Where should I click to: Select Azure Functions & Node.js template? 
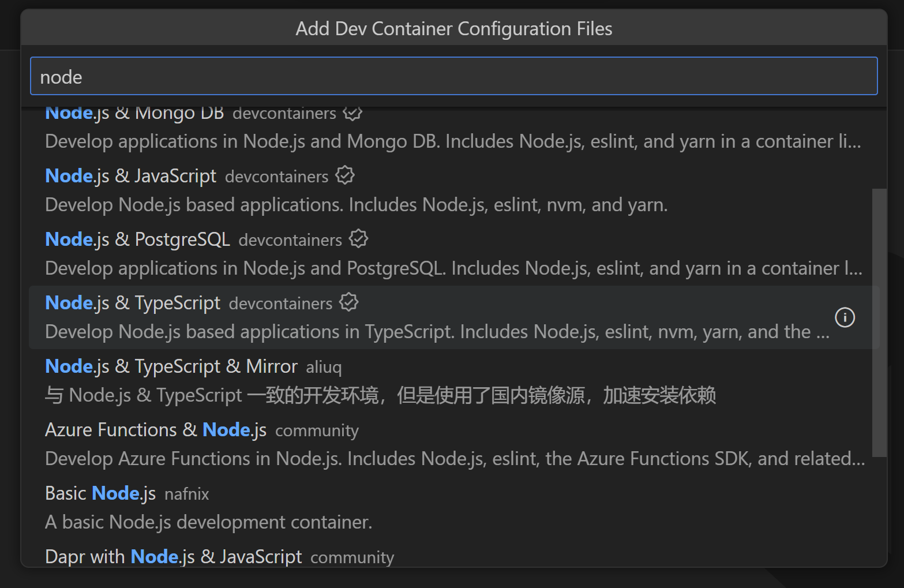tap(454, 444)
